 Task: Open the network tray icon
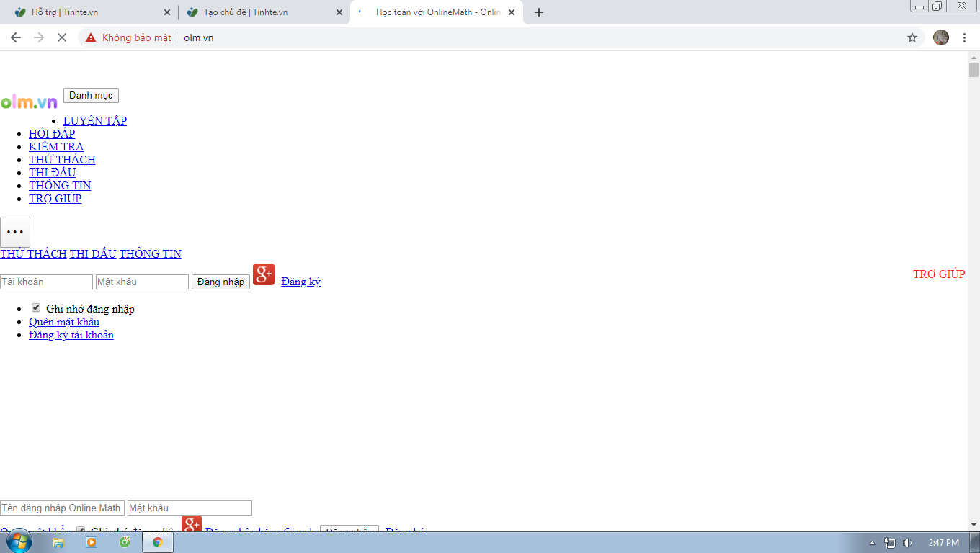coord(890,543)
